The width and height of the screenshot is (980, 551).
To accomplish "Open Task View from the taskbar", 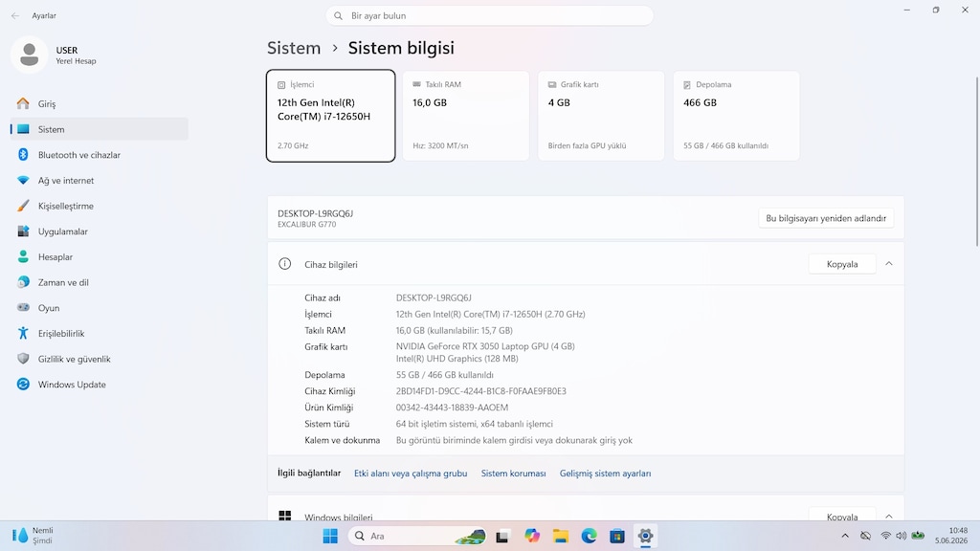I will [502, 536].
